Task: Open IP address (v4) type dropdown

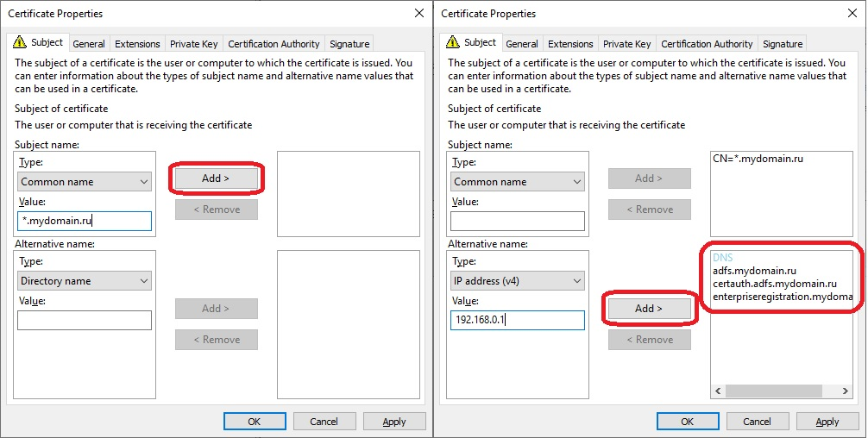Action: click(518, 281)
